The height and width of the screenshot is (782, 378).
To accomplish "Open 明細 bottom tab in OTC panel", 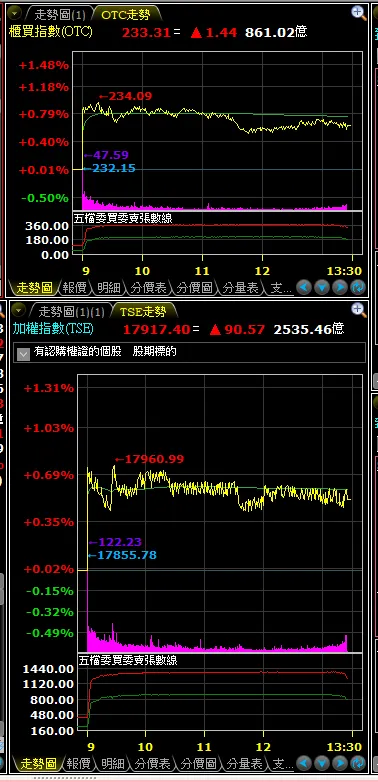I will coord(108,287).
